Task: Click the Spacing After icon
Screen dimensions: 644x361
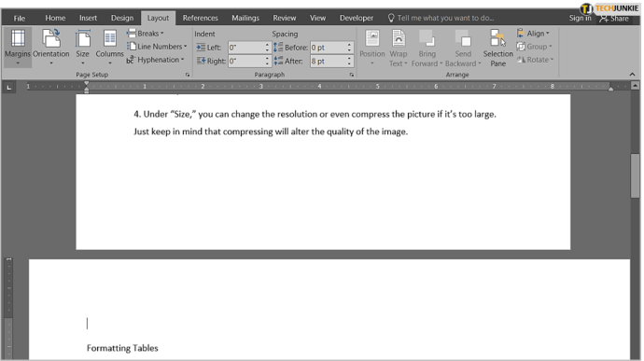Action: pyautogui.click(x=278, y=61)
